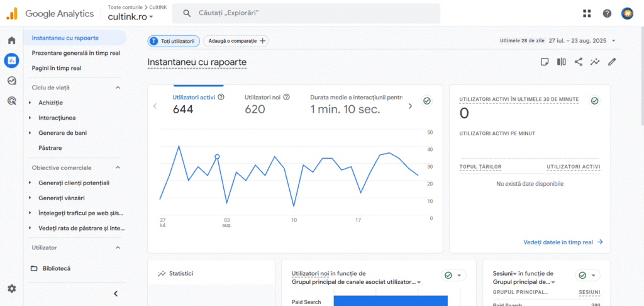The height and width of the screenshot is (306, 644).
Task: Select Pagini în timp real menu item
Action: point(57,68)
